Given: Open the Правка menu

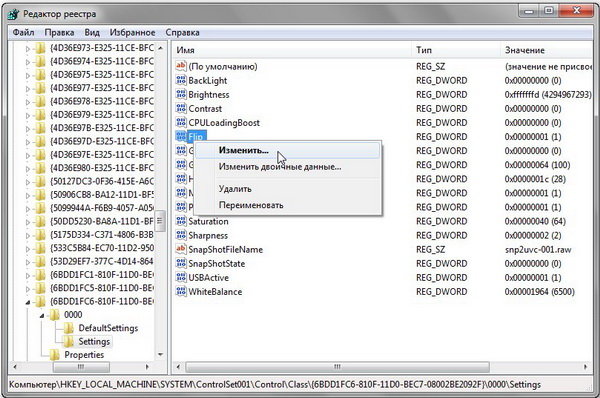Looking at the screenshot, I should click(59, 33).
